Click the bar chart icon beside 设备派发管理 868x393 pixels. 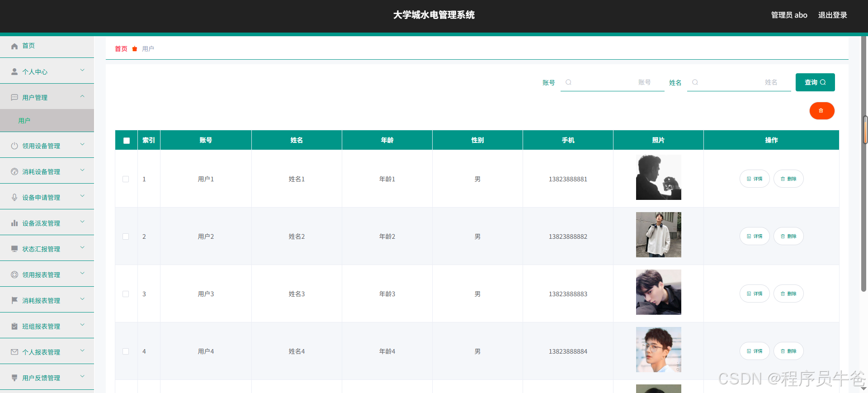pyautogui.click(x=14, y=223)
